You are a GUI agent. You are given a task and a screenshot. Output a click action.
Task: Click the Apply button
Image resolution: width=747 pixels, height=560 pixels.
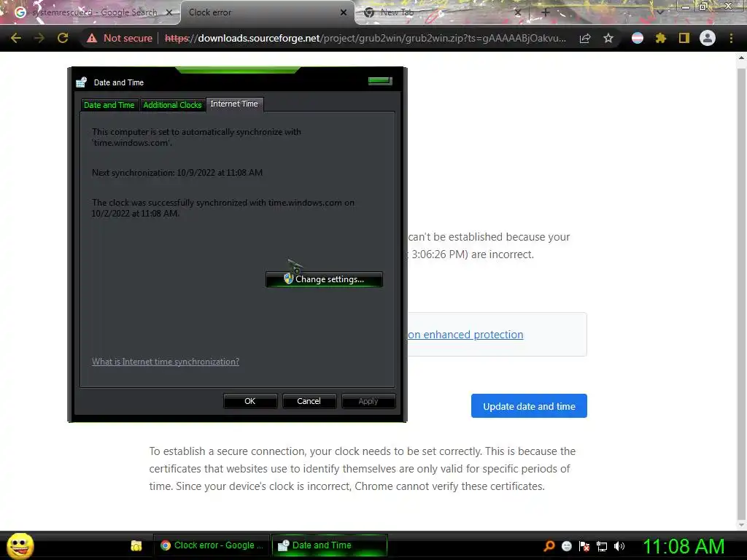[368, 401]
